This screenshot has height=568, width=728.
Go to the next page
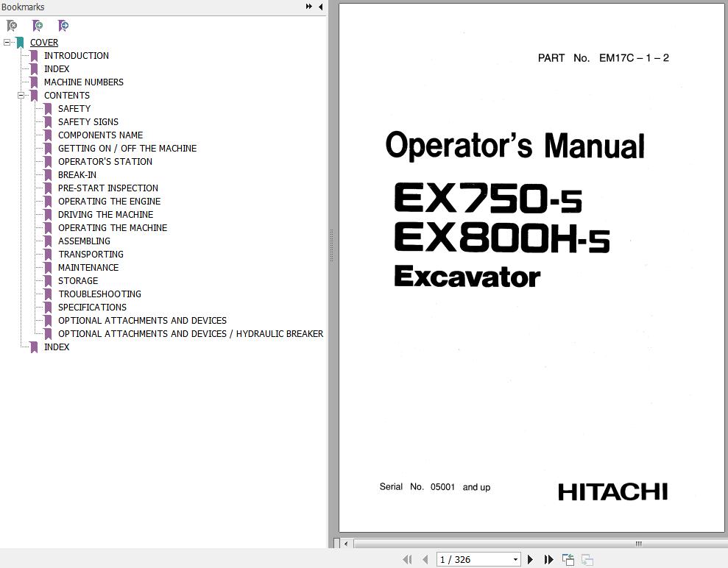pyautogui.click(x=530, y=560)
